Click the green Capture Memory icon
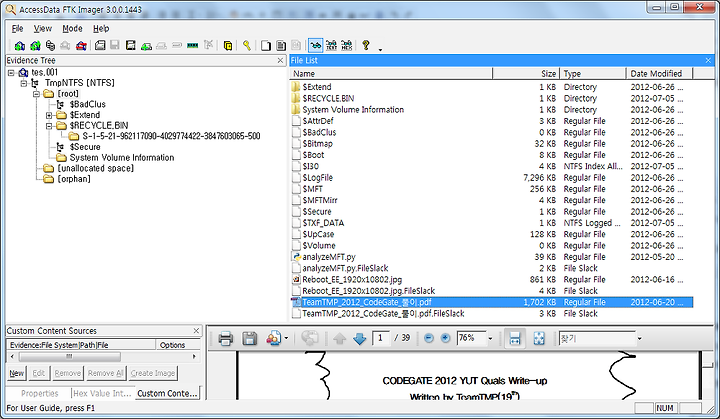 [x=193, y=45]
